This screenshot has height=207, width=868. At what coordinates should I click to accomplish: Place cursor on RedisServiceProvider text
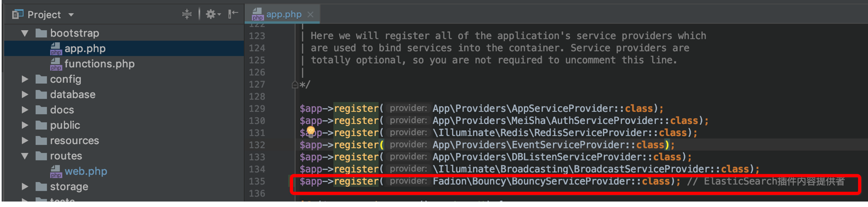(x=591, y=133)
